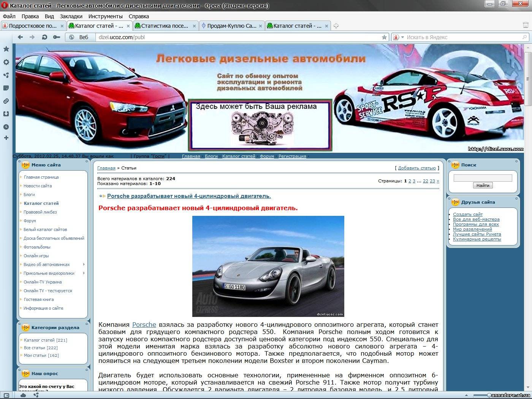Open the Инструменты menu
The height and width of the screenshot is (399, 532).
105,16
